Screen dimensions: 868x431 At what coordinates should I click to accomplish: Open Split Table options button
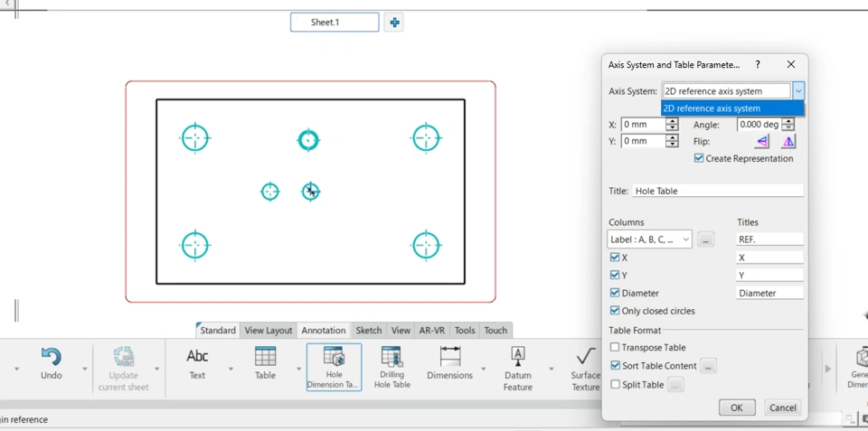tap(675, 385)
